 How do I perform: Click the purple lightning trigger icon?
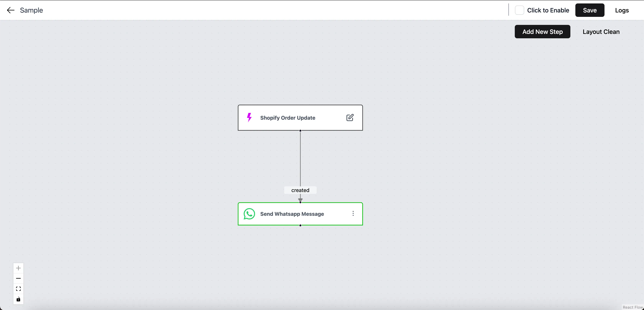[x=249, y=117]
